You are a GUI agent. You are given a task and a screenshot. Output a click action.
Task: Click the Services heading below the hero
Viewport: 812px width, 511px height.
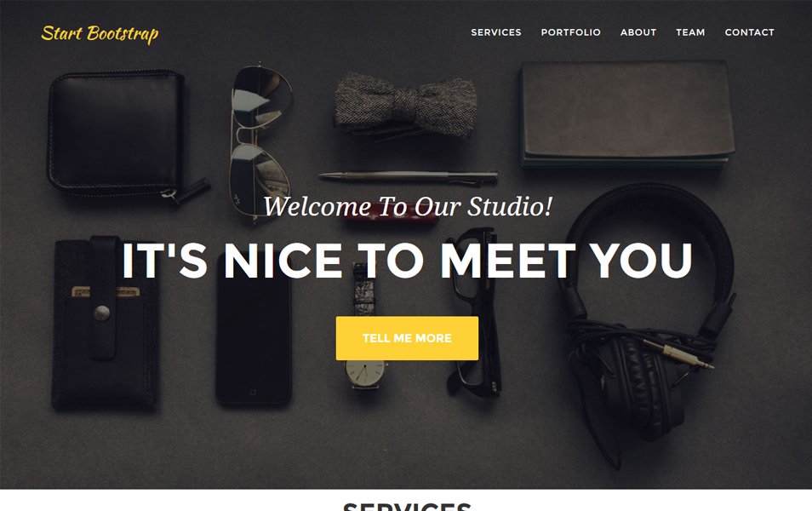click(407, 506)
